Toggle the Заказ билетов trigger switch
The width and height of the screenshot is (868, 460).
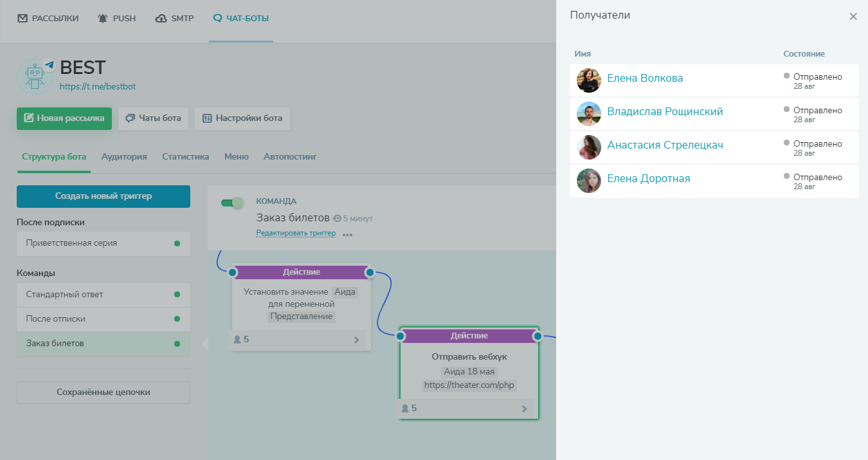point(232,203)
